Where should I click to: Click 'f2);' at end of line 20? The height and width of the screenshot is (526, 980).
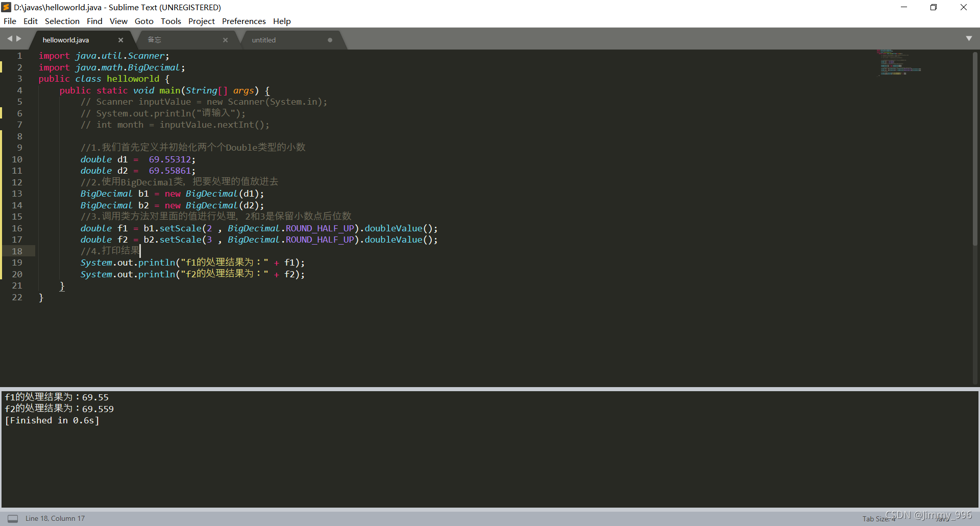pyautogui.click(x=295, y=274)
